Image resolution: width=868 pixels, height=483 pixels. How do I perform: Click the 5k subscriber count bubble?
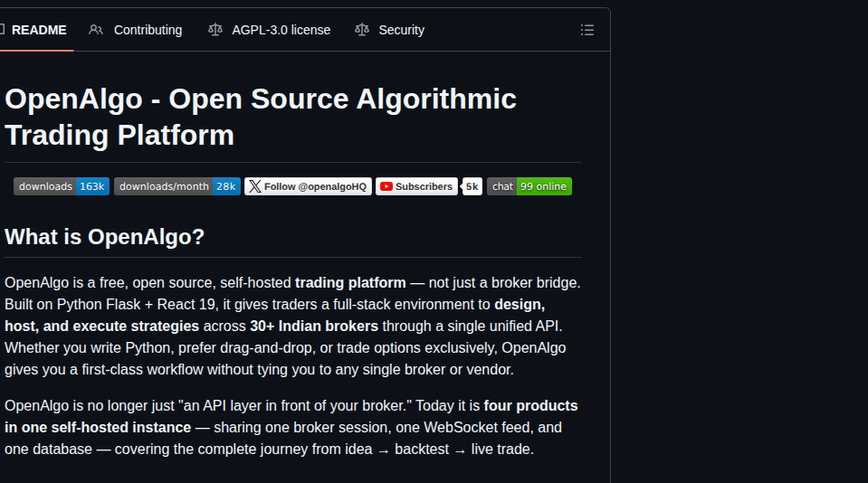(472, 186)
